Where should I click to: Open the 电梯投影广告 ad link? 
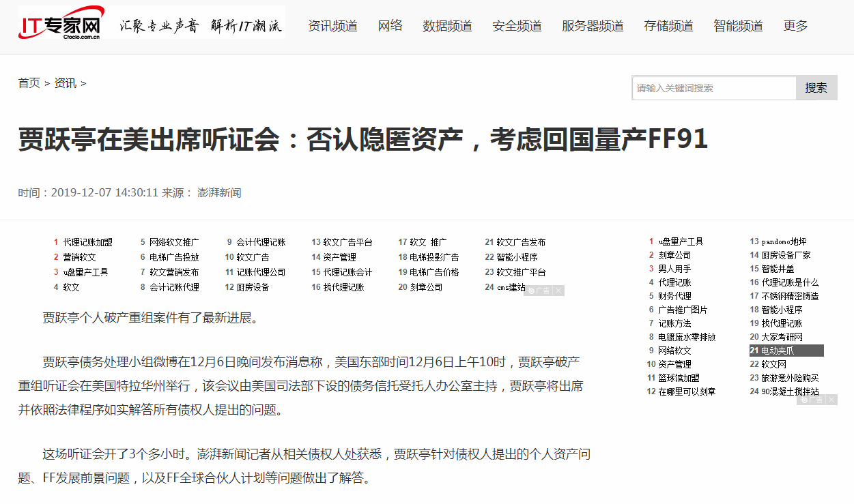tap(434, 257)
